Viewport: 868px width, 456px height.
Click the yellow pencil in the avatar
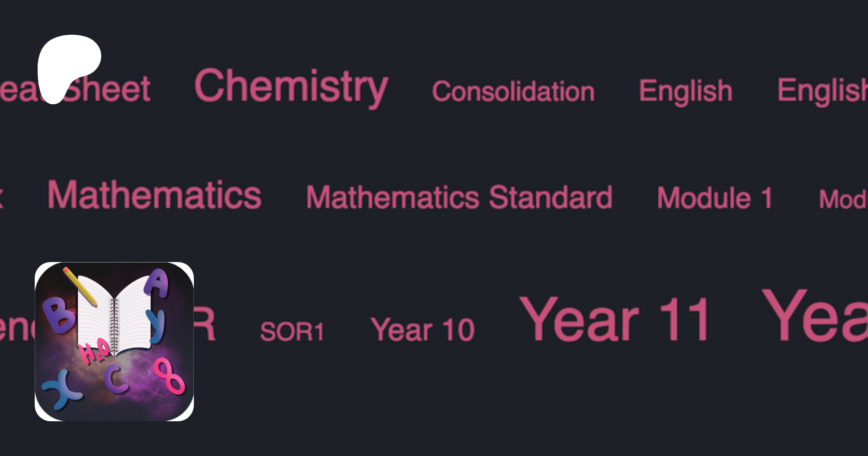[79, 286]
